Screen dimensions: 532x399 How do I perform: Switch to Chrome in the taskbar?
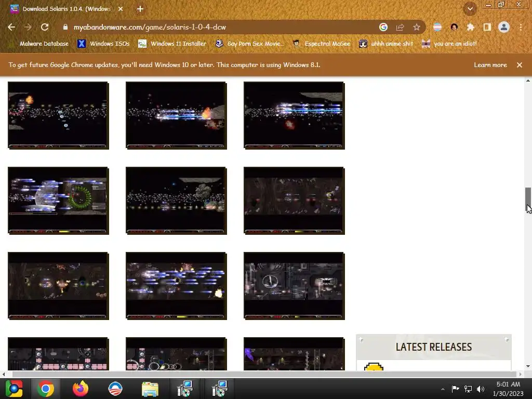coord(46,389)
